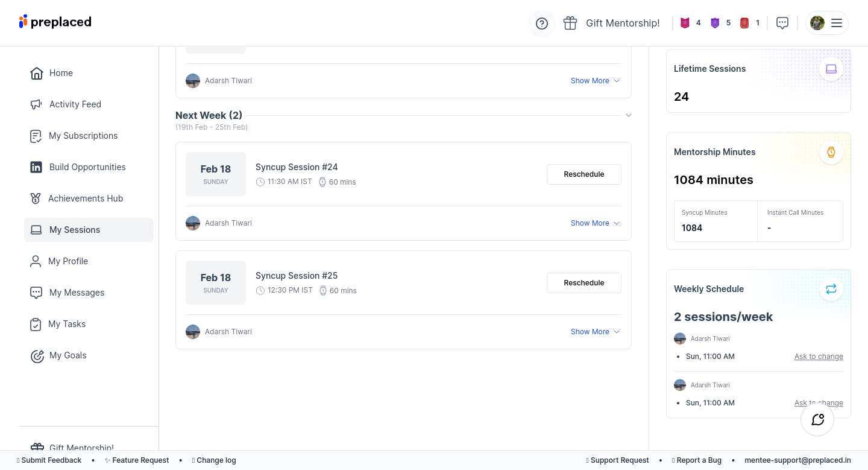Click the Mentorship Minutes watch icon
868x470 pixels.
831,152
